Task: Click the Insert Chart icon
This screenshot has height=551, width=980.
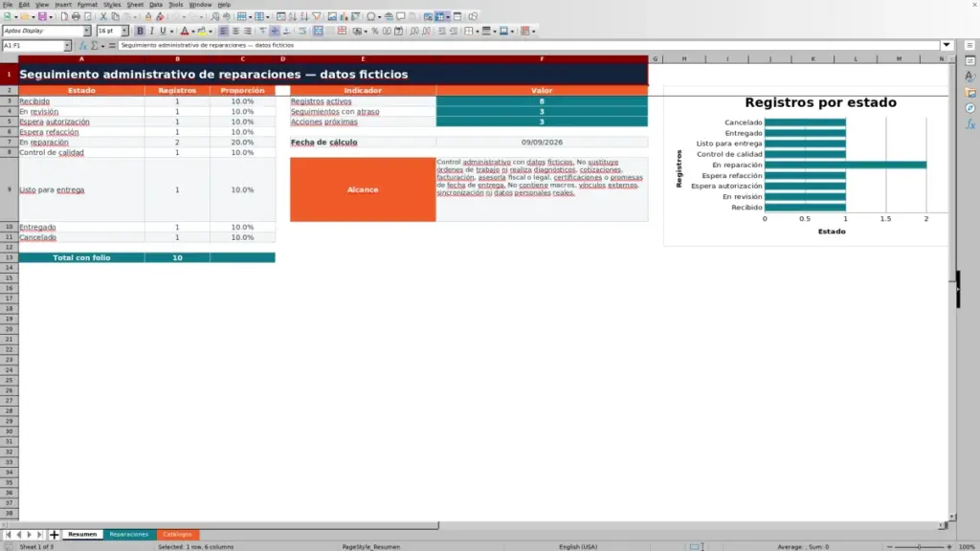Action: [344, 17]
